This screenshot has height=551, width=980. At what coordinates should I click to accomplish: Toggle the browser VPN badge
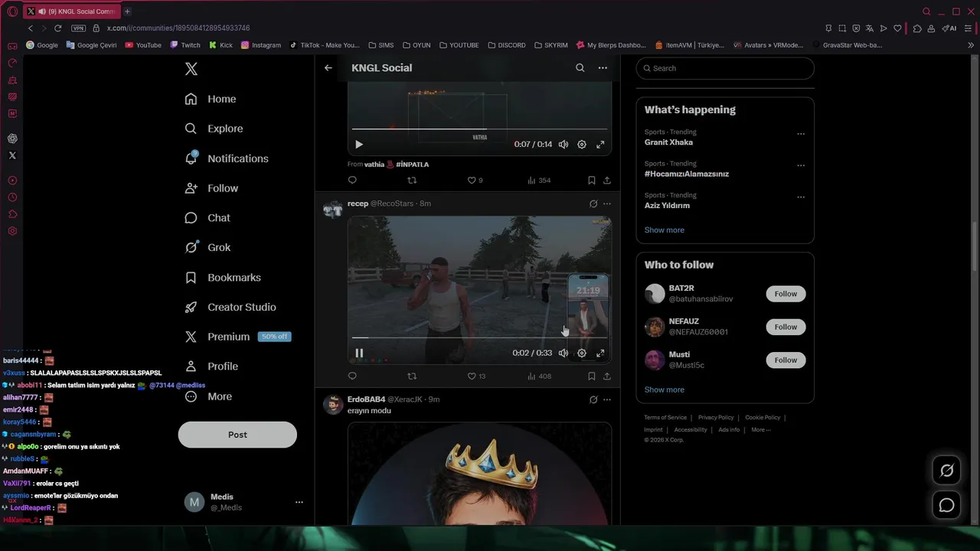coord(78,28)
